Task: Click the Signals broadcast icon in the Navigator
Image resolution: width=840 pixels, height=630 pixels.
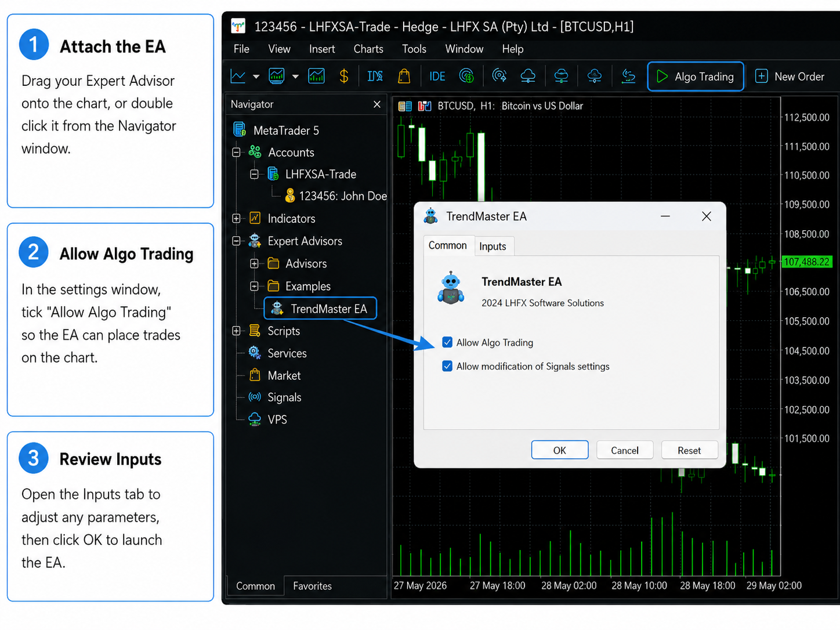Action: [255, 397]
